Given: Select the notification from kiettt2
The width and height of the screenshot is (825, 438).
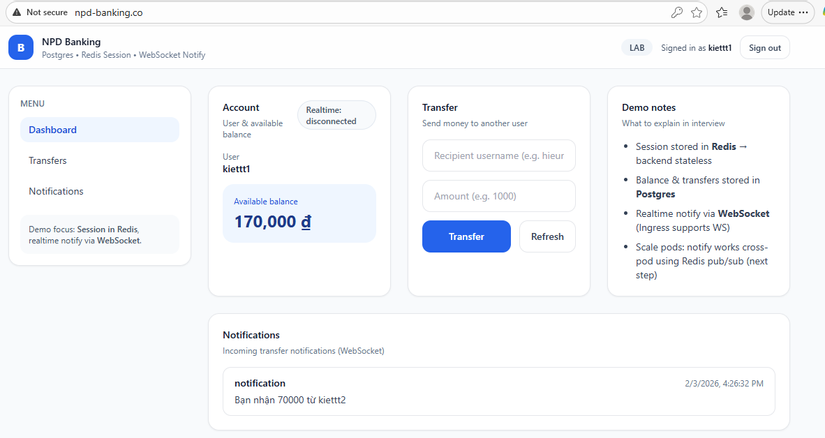Looking at the screenshot, I should pyautogui.click(x=499, y=391).
